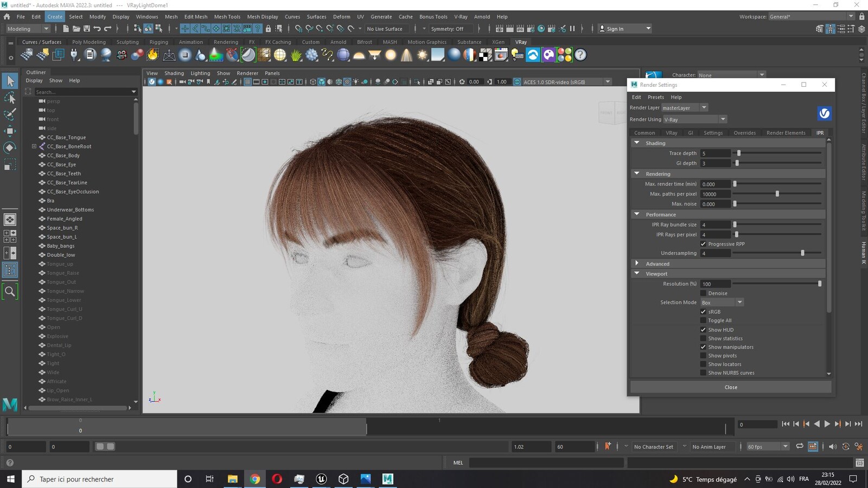Viewport: 868px width, 488px height.
Task: Click the V-Ray logo in Render Settings
Action: pos(824,113)
